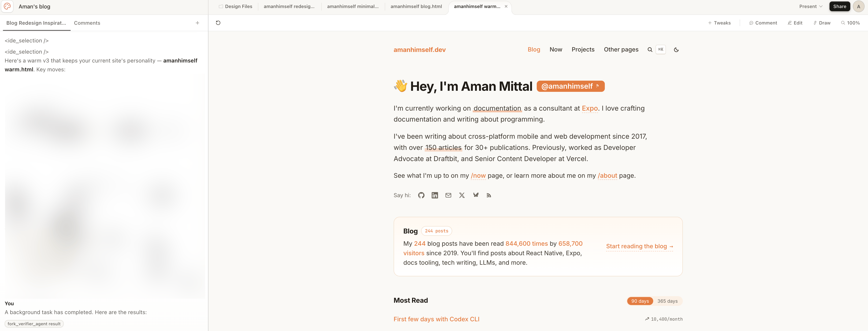Click the Aman's blog project title
This screenshot has height=331, width=868.
pos(34,6)
